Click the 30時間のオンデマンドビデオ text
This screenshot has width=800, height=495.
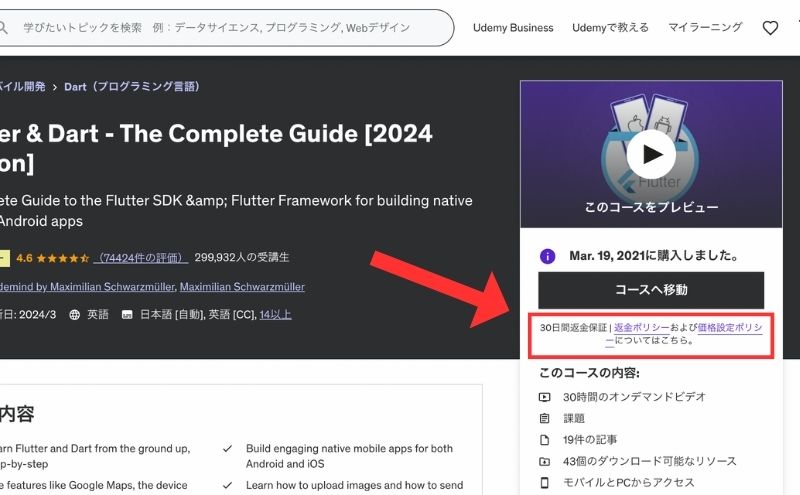pyautogui.click(x=634, y=397)
